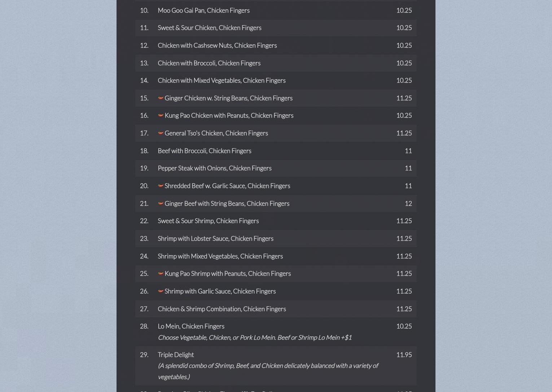Click the 12 price for Ginger Beef
This screenshot has width=552, height=392.
tap(408, 204)
